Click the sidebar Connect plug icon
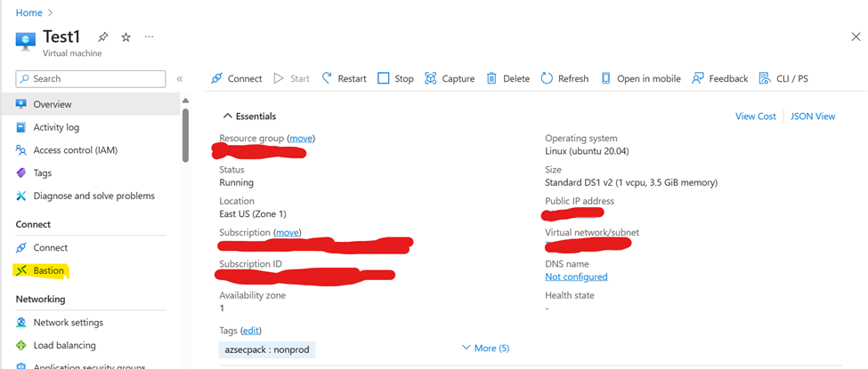 (x=21, y=247)
